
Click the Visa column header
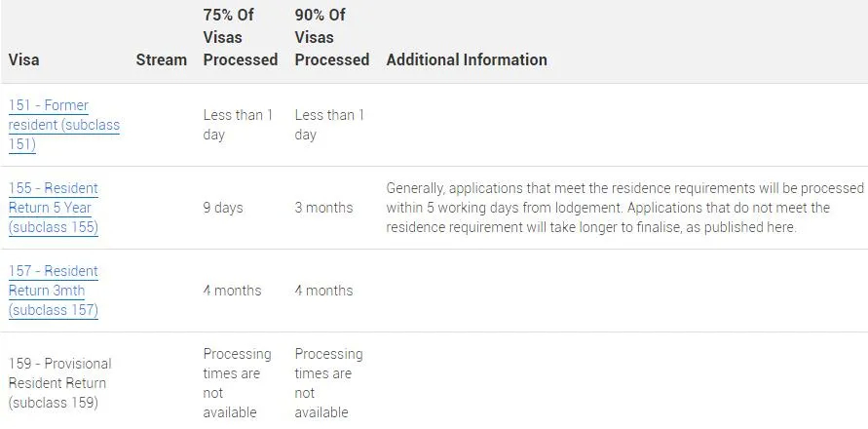click(x=23, y=59)
